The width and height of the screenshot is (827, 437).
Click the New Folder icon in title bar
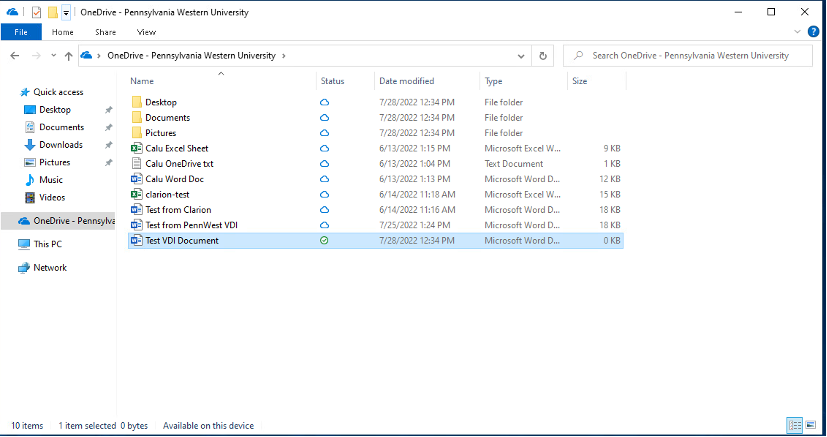point(52,12)
